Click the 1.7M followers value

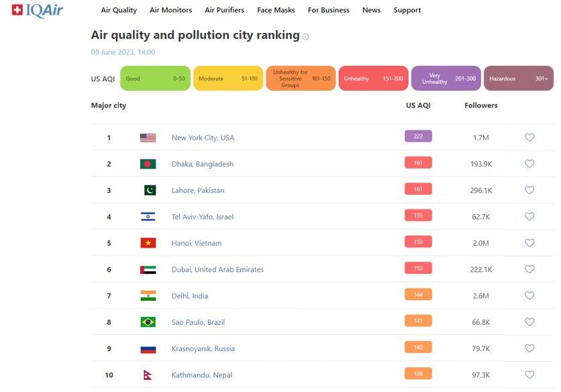tap(481, 138)
